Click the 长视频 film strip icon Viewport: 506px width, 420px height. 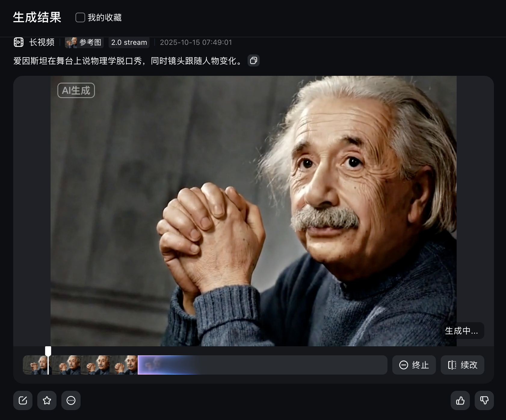(x=18, y=42)
